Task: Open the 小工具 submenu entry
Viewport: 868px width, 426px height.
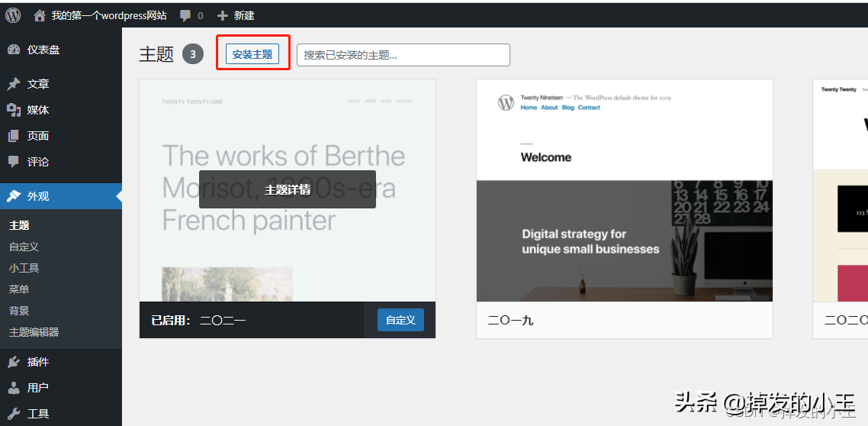Action: tap(24, 268)
